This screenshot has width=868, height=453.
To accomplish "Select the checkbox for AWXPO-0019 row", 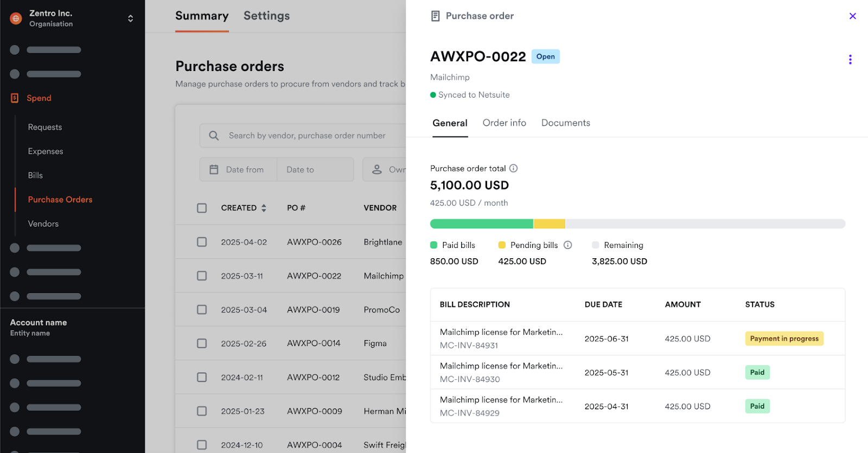I will 202,310.
